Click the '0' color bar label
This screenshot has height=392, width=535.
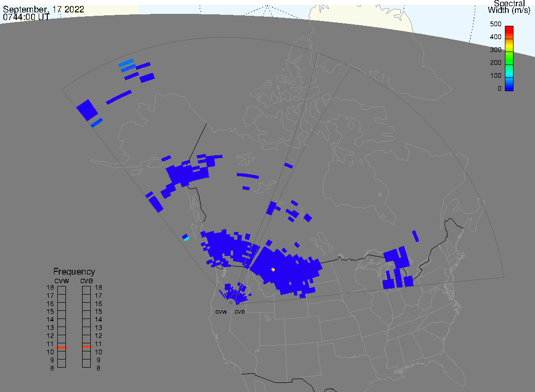(x=500, y=89)
